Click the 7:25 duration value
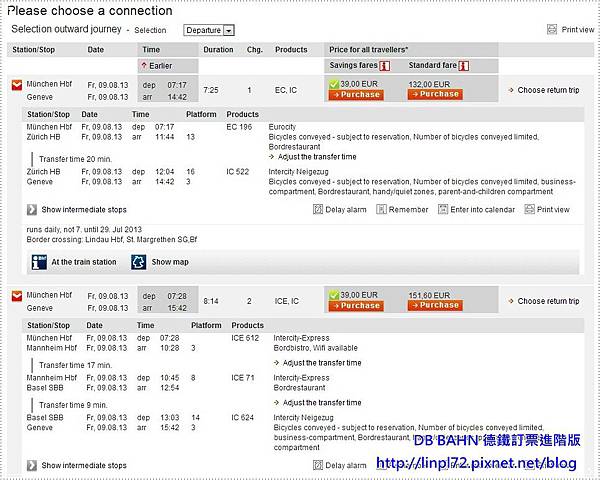The width and height of the screenshot is (600, 480). (211, 90)
